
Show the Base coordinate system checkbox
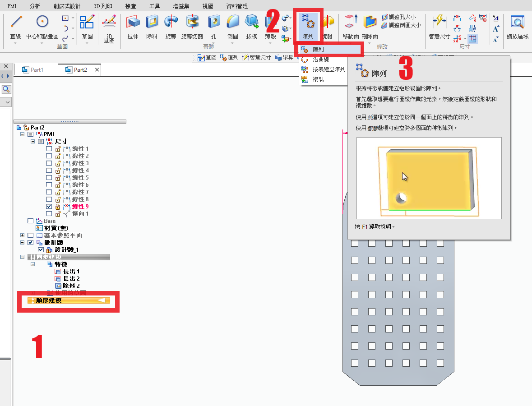tap(31, 221)
